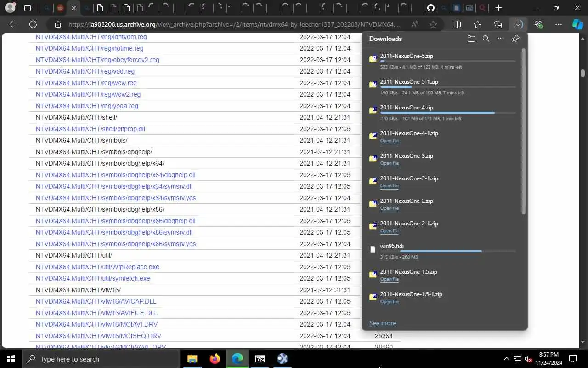Open more options in Downloads panel
The width and height of the screenshot is (588, 368).
(x=501, y=39)
